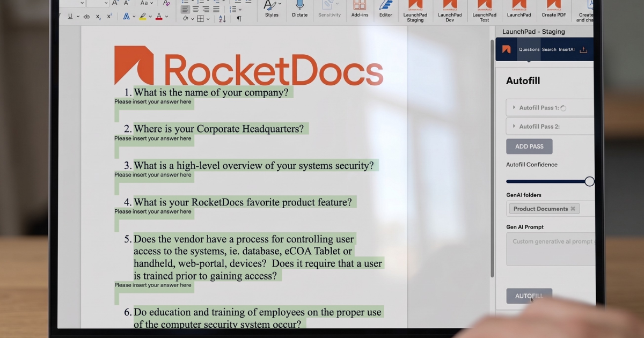Click "Where is your Corporate Headquarters?" text
This screenshot has height=338, width=644.
point(218,129)
